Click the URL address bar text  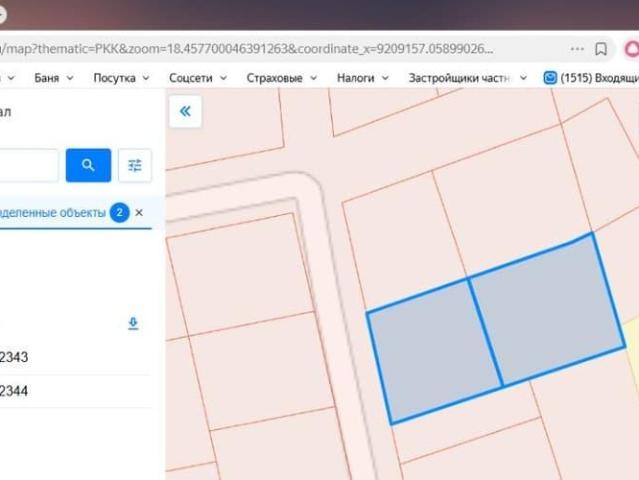247,49
